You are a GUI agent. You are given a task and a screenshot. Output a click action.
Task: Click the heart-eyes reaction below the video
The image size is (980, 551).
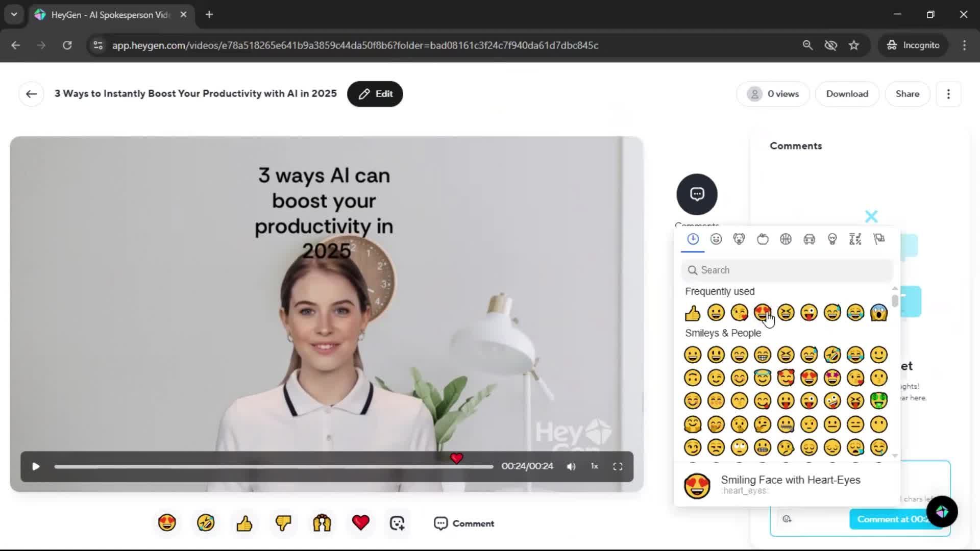click(x=167, y=523)
